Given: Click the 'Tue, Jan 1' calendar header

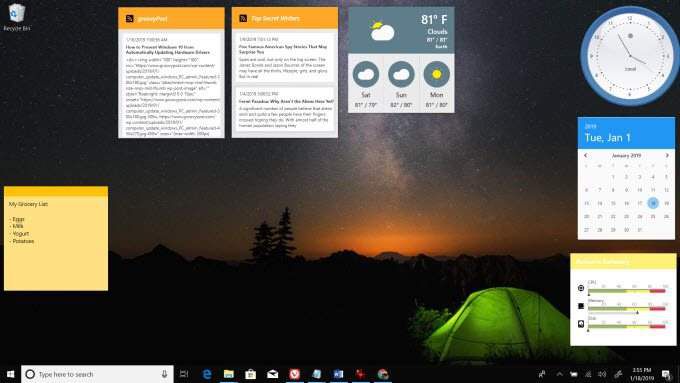Looking at the screenshot, I should [607, 138].
